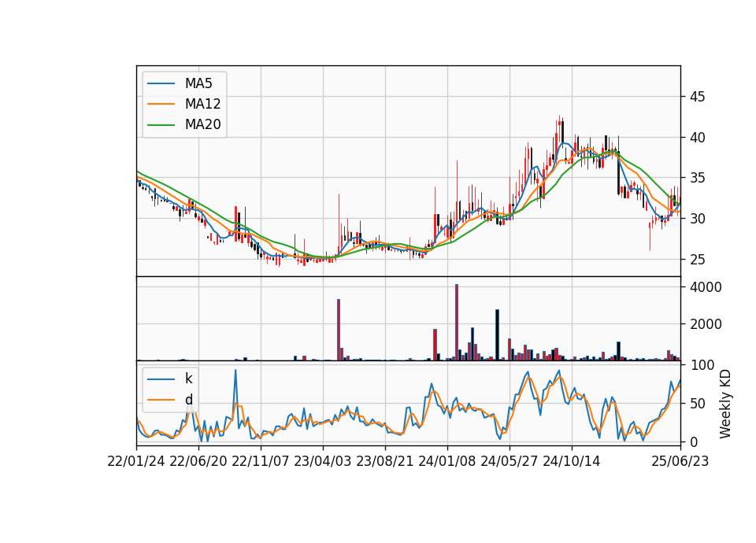The image size is (756, 543).
Task: Click the 22/11/07 date tick label
Action: click(261, 461)
